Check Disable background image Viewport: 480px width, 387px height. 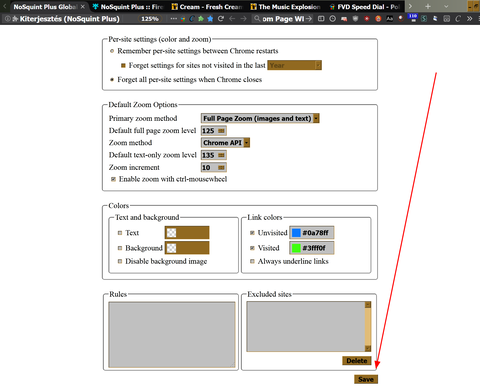120,261
